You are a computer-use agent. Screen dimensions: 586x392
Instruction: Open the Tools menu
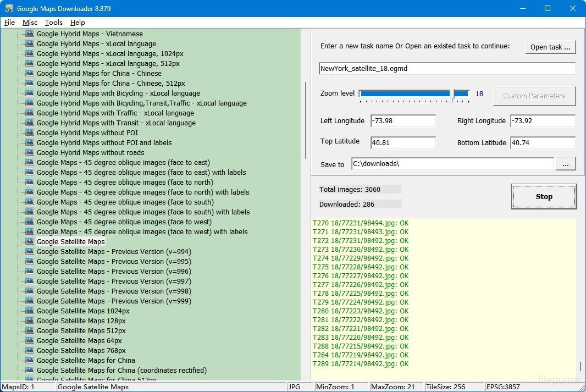click(54, 23)
